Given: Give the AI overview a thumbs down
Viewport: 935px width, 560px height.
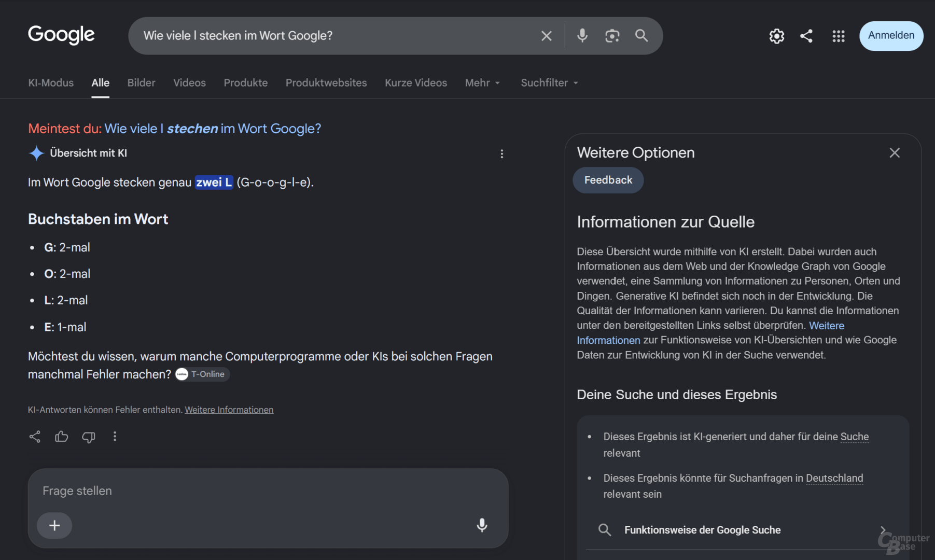Looking at the screenshot, I should click(89, 437).
